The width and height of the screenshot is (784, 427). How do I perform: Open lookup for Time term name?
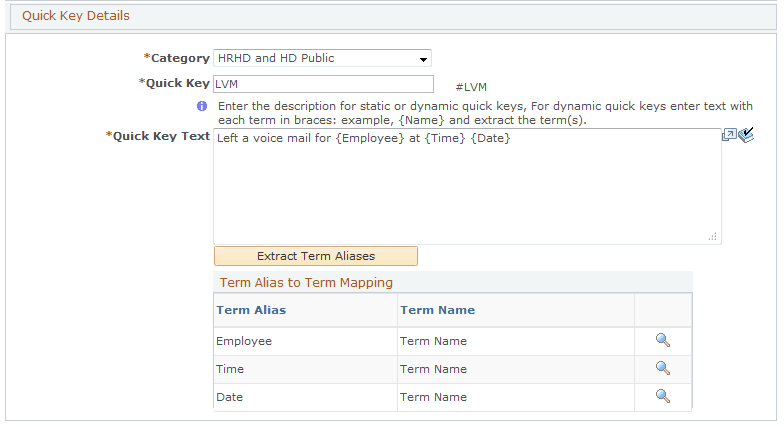pyautogui.click(x=662, y=368)
